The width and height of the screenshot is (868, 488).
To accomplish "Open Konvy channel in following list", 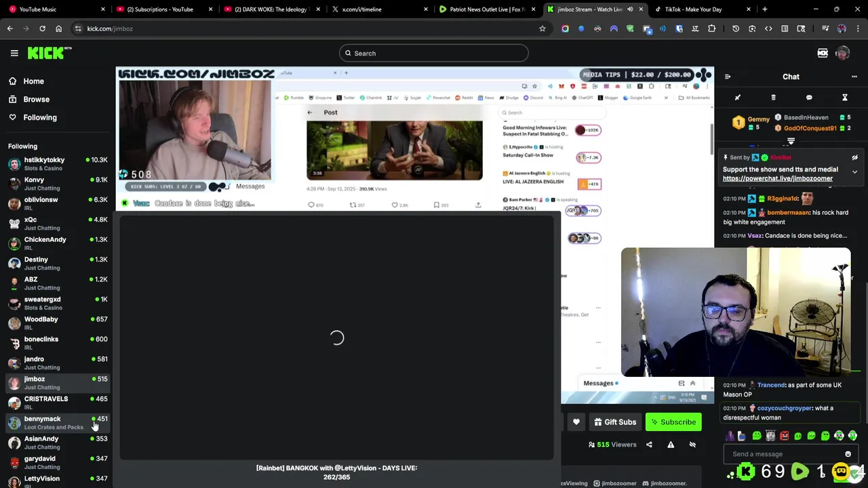I will [58, 184].
